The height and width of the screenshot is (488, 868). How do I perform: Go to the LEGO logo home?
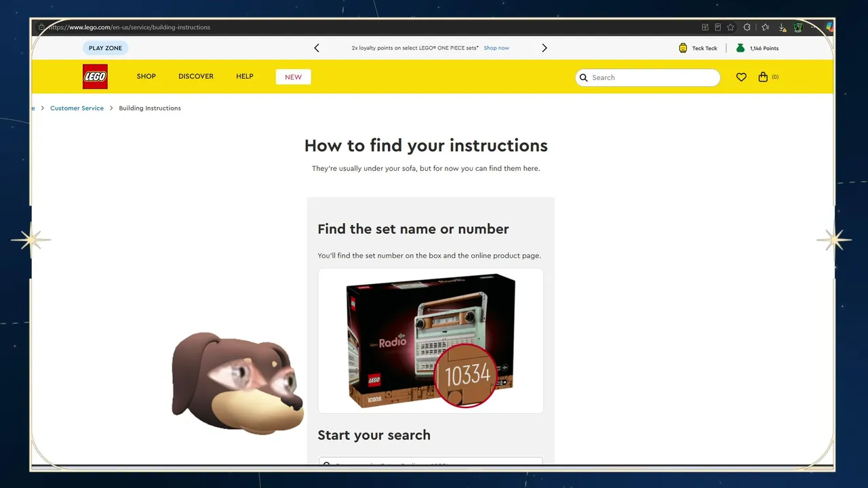coord(95,77)
